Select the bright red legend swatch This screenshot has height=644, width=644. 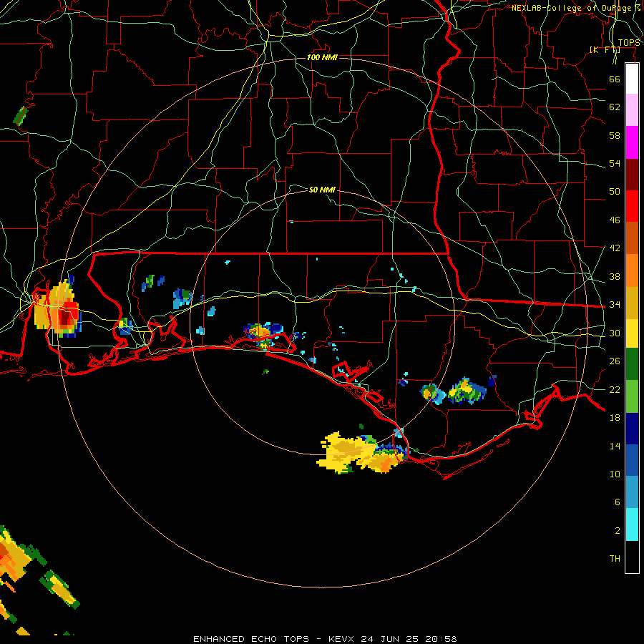pyautogui.click(x=632, y=206)
